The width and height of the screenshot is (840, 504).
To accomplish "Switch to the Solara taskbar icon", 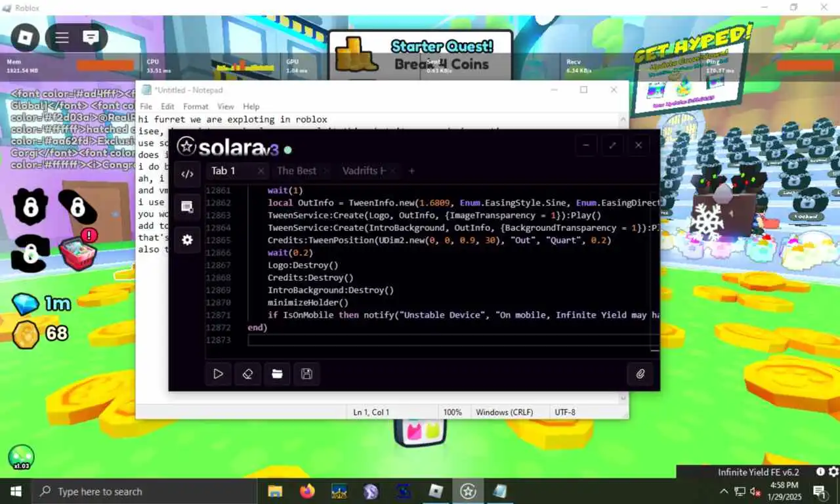I will point(468,492).
